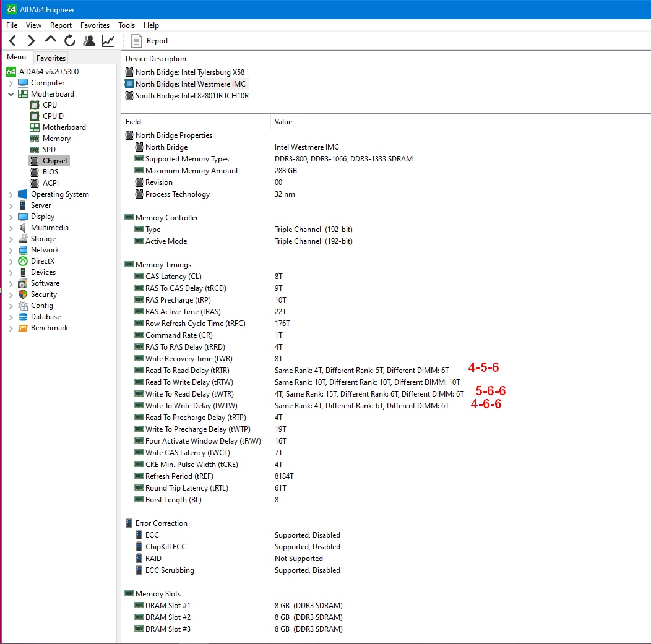The height and width of the screenshot is (644, 651).
Task: Click the Config gear icon
Action: [x=23, y=306]
